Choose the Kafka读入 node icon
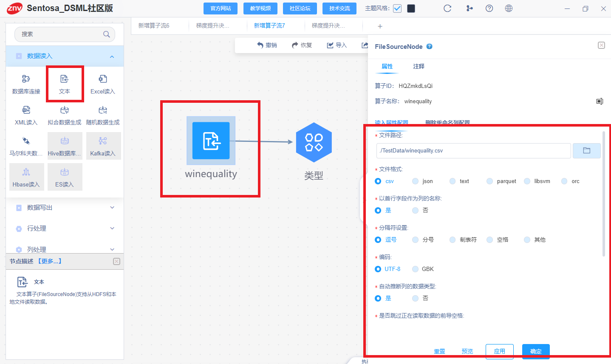 click(103, 141)
